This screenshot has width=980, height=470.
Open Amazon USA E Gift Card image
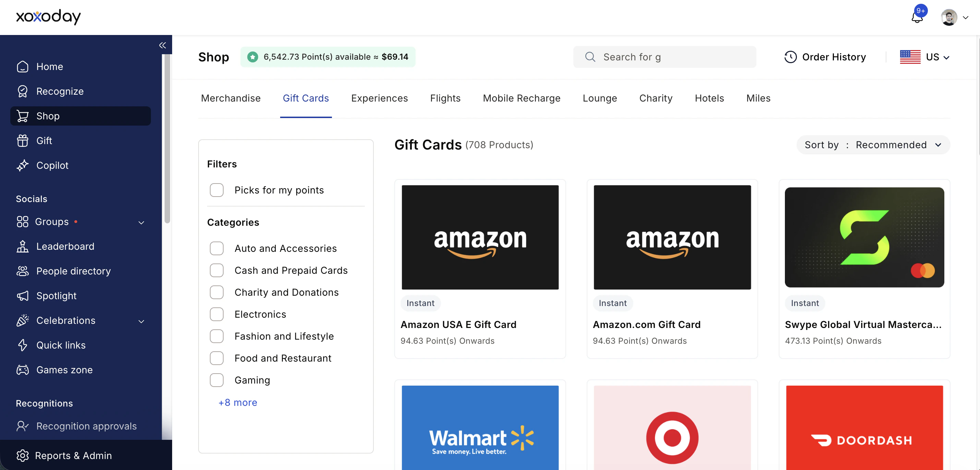[480, 237]
